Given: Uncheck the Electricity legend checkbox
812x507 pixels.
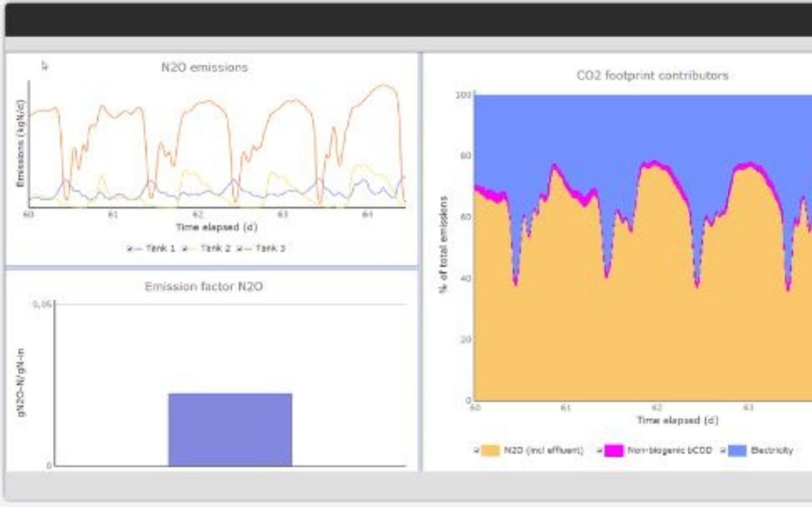Looking at the screenshot, I should tap(723, 451).
